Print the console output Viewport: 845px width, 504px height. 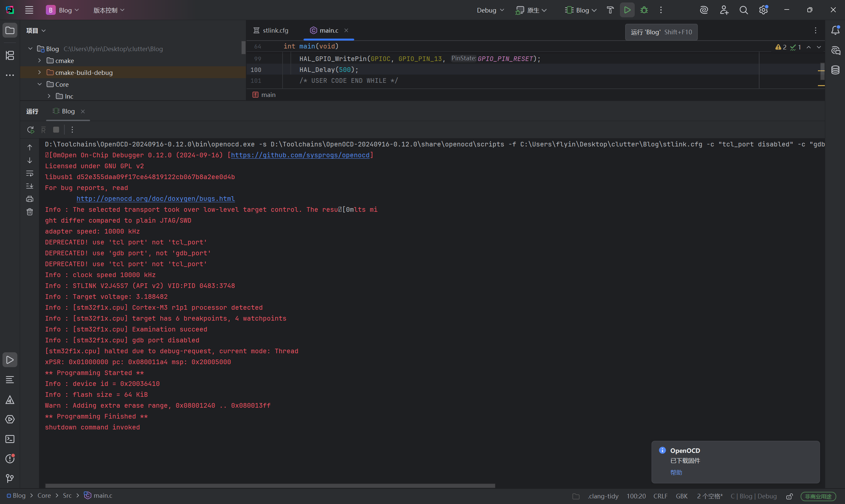click(x=30, y=199)
